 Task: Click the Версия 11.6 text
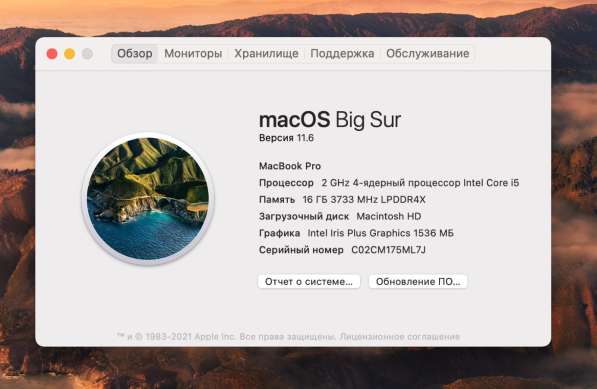[x=286, y=138]
